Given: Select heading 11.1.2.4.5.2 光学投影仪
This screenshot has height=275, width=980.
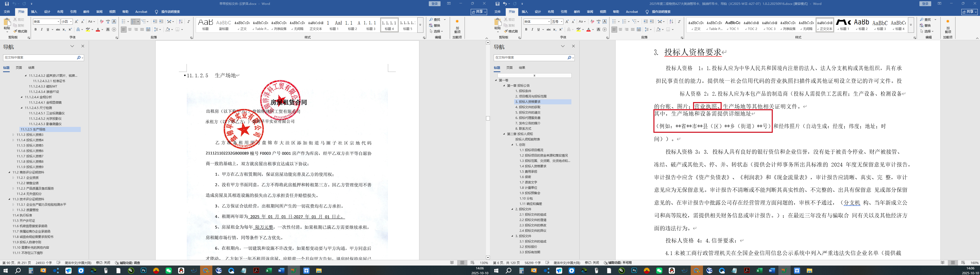Looking at the screenshot, I should pos(47,118).
